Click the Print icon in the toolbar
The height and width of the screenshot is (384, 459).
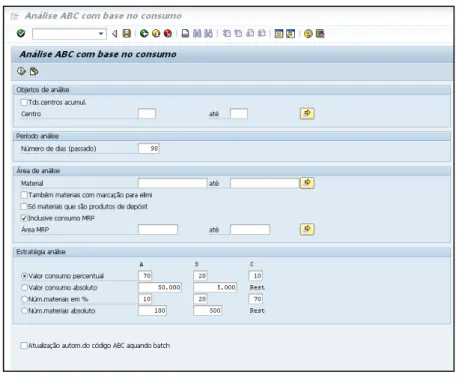click(185, 33)
